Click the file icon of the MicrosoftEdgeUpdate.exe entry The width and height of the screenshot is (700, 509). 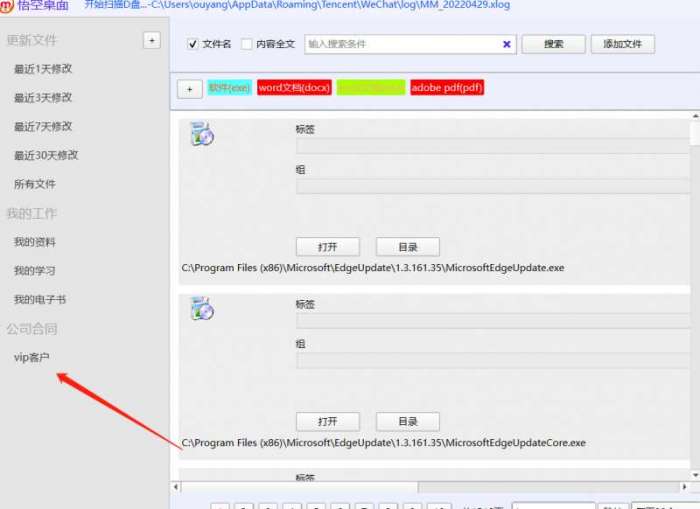[x=202, y=134]
